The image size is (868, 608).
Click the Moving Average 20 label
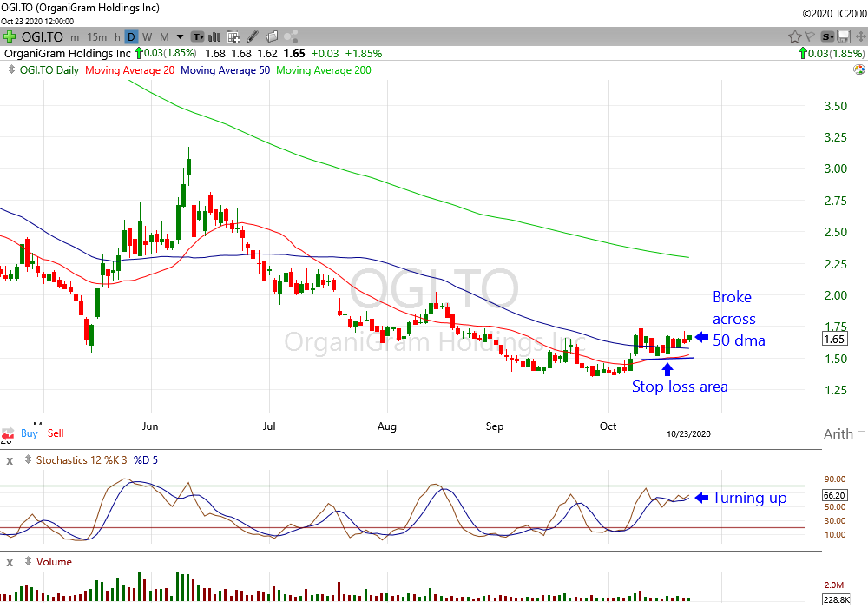(129, 70)
